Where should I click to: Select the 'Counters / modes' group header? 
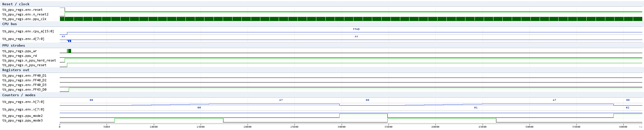click(19, 95)
